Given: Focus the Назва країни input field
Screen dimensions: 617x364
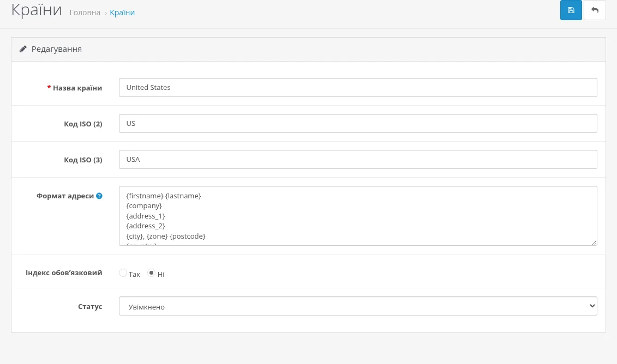Looking at the screenshot, I should [358, 87].
